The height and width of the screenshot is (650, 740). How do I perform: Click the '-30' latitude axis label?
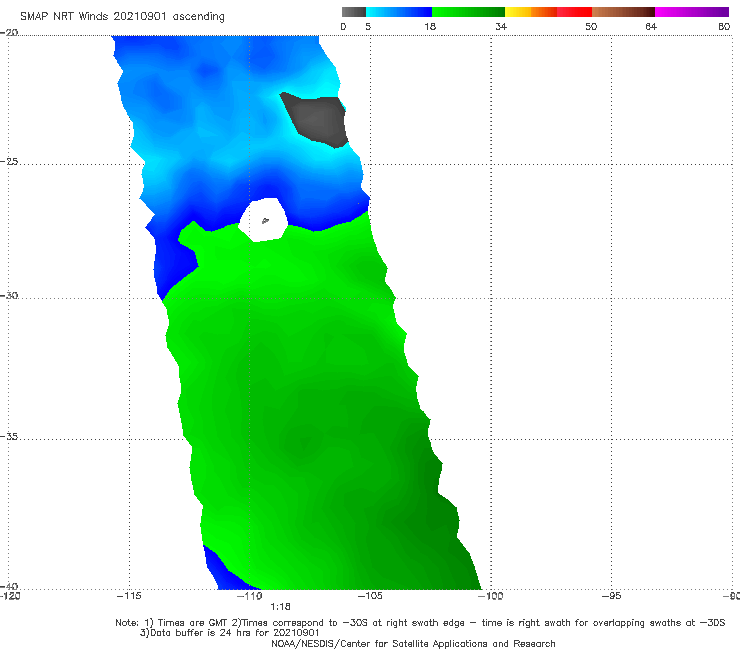coord(9,296)
